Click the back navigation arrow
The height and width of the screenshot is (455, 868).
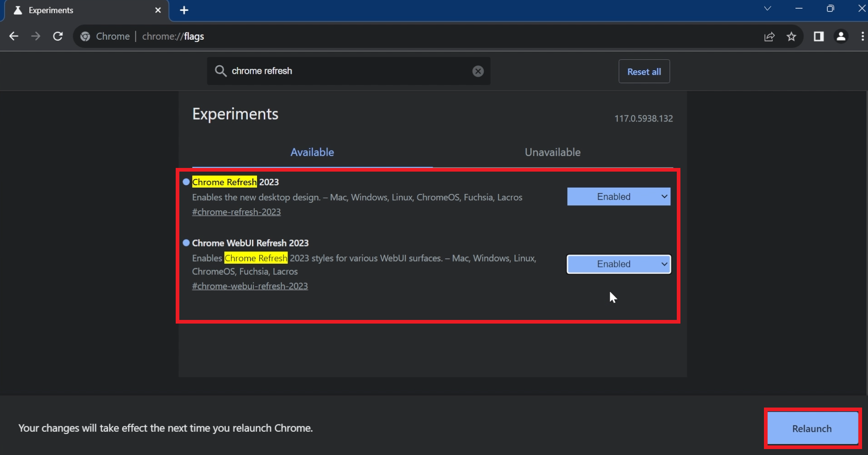[14, 36]
